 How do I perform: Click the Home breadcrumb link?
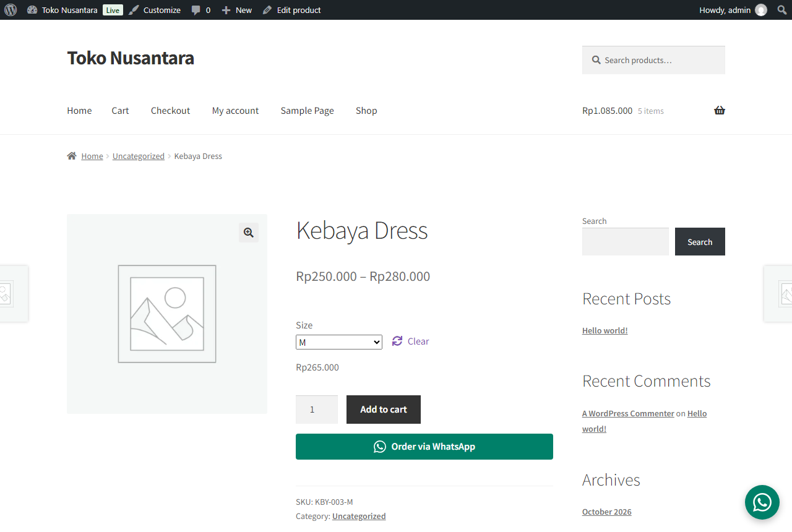click(x=92, y=157)
